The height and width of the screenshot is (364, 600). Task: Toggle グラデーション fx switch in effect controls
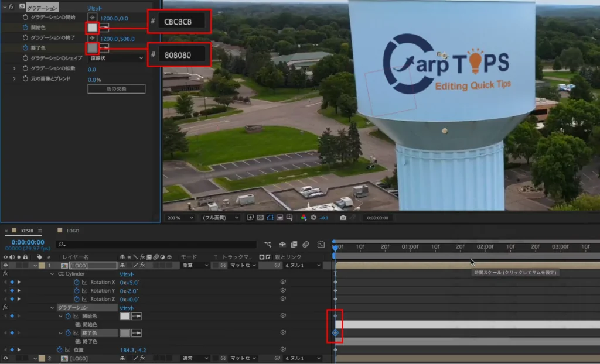coord(12,7)
